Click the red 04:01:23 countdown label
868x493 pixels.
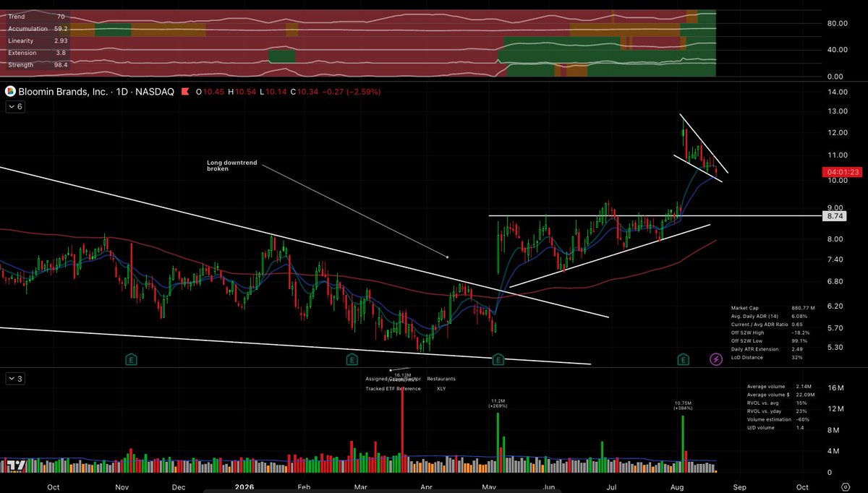coord(841,172)
